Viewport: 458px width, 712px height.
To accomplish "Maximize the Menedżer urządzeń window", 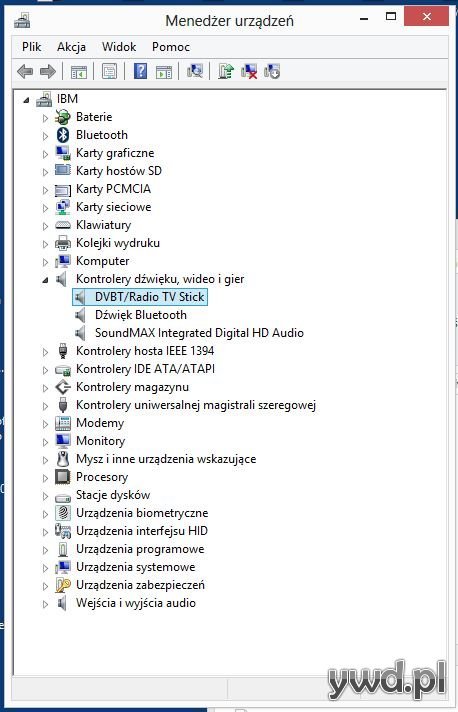I will [x=390, y=17].
